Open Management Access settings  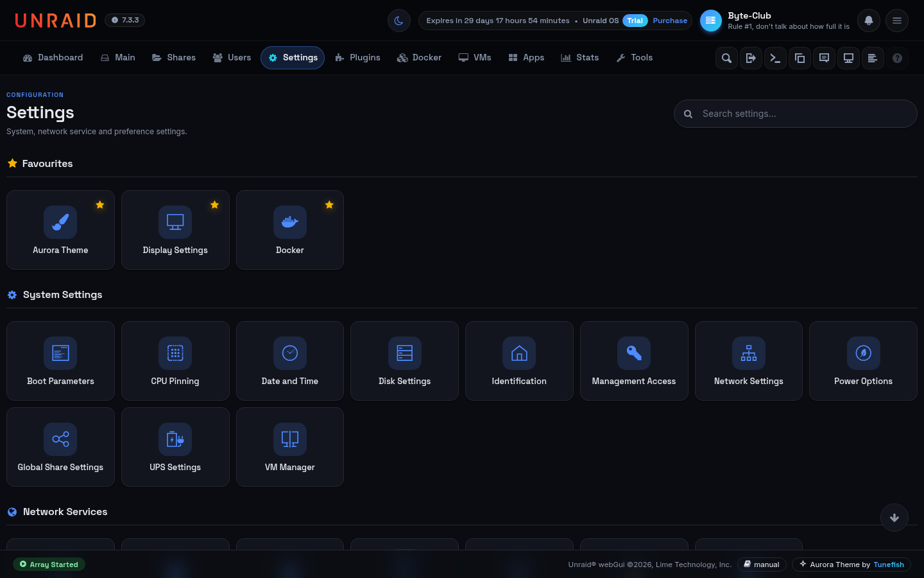click(x=634, y=361)
